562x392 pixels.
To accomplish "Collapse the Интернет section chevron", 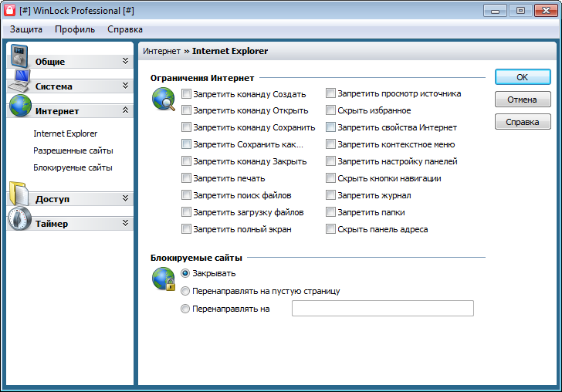I will click(125, 110).
